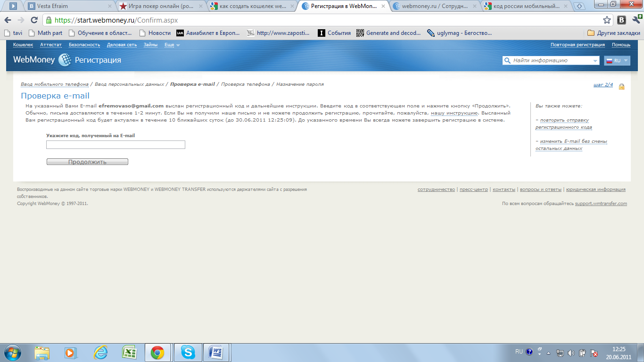Viewport: 644px width, 362px height.
Task: Open the Займы menu item
Action: pos(150,45)
